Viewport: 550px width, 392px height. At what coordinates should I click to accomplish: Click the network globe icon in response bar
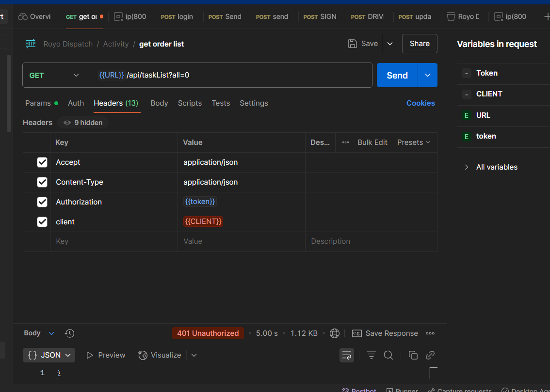334,333
